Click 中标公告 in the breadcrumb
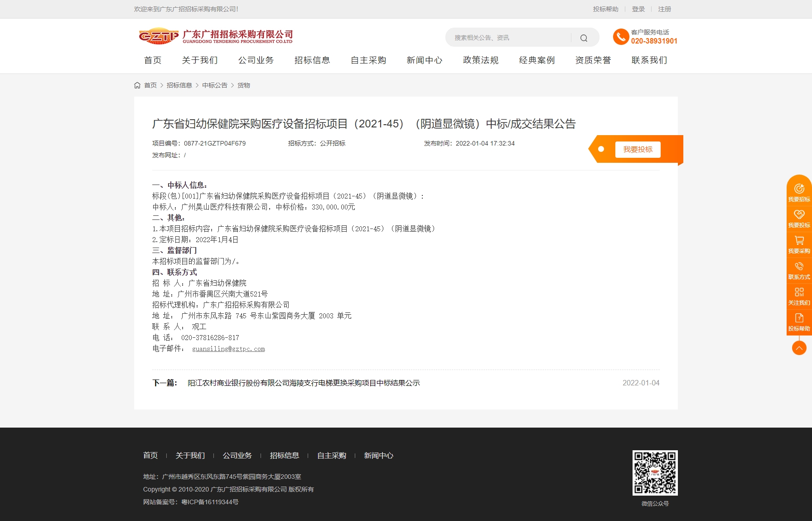Image resolution: width=812 pixels, height=521 pixels. click(x=215, y=85)
